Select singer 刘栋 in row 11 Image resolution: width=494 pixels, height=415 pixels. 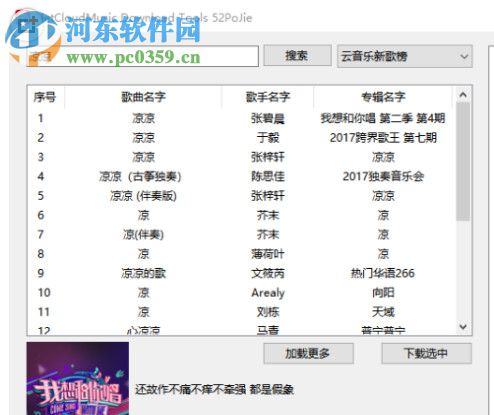tap(268, 312)
